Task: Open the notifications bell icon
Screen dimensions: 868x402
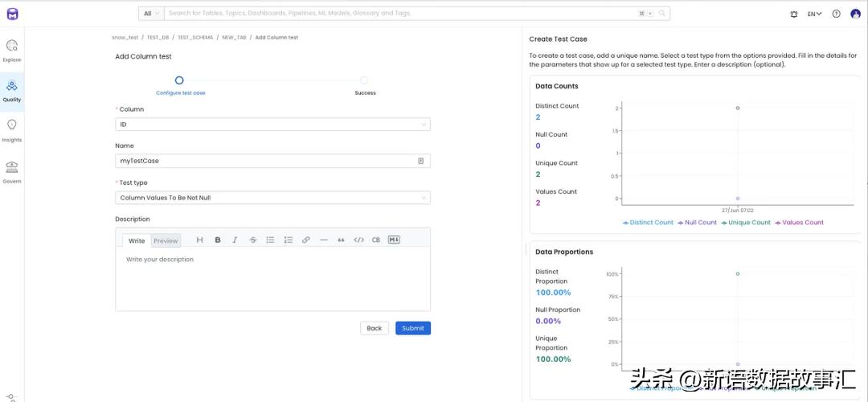Action: [x=794, y=14]
